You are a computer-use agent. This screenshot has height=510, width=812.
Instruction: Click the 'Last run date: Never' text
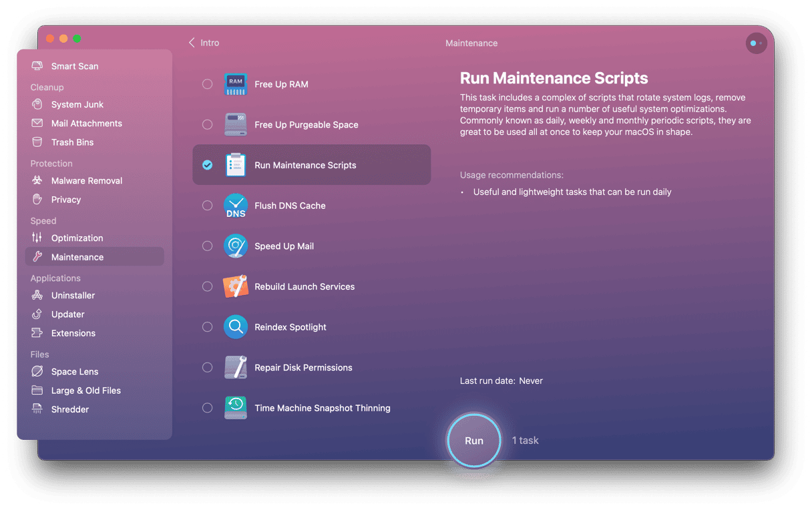pos(501,381)
